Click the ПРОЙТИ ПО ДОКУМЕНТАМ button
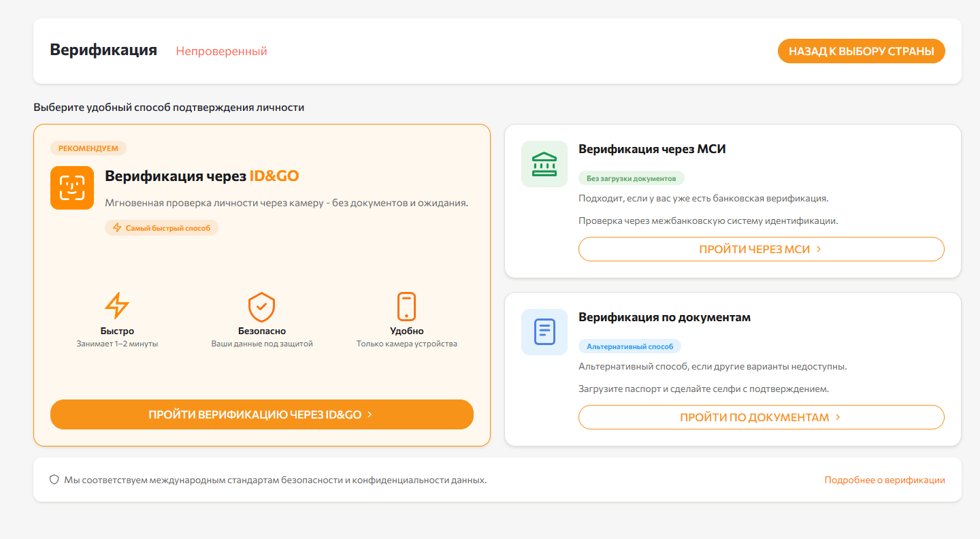Screen dimensions: 980x539 762,417
